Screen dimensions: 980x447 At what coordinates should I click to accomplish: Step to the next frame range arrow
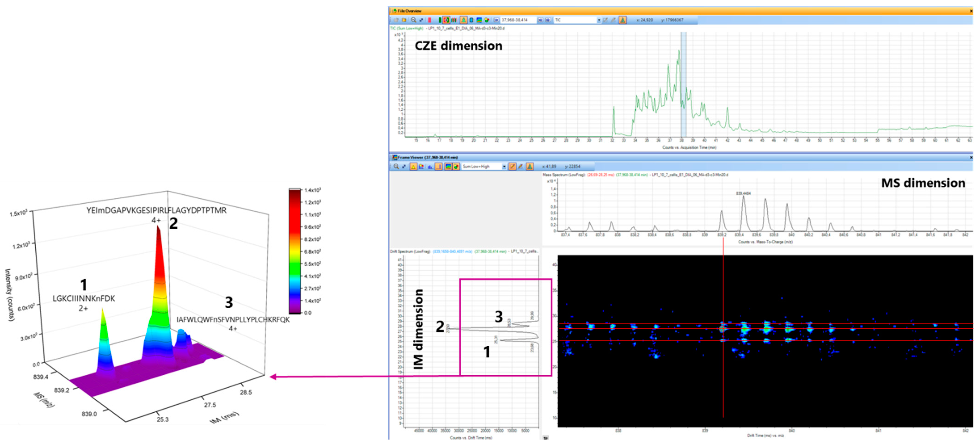pyautogui.click(x=548, y=20)
